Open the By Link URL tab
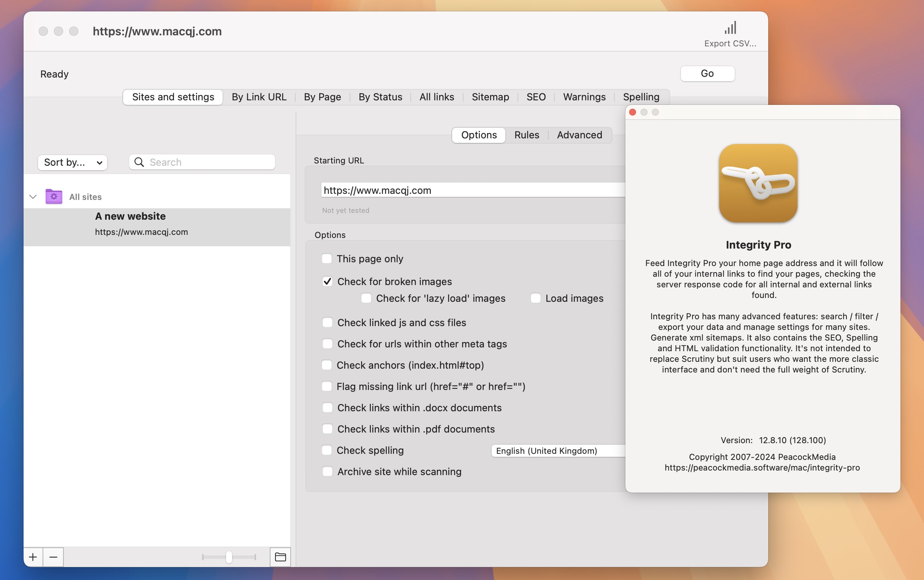924x580 pixels. tap(259, 97)
